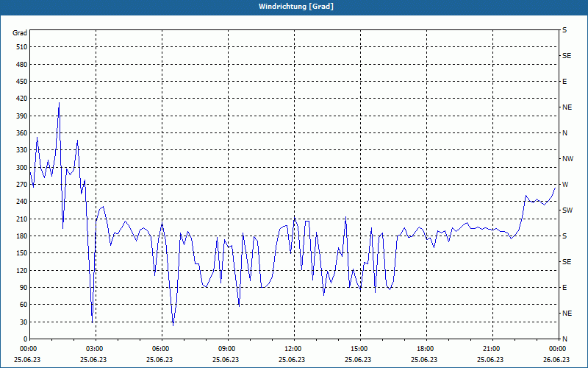This screenshot has width=588, height=368.
Task: Click the 18:00 time label
Action: pyautogui.click(x=425, y=349)
